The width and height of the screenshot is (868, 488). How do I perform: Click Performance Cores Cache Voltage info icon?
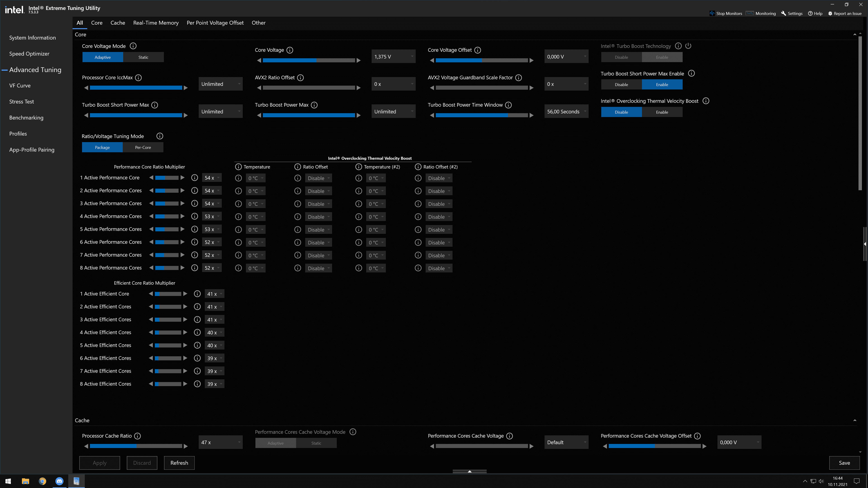(x=509, y=436)
